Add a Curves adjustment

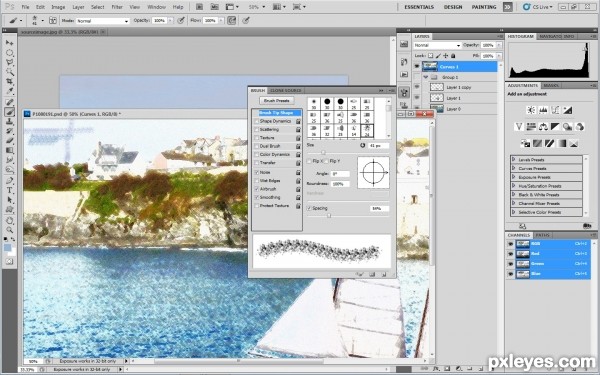555,110
